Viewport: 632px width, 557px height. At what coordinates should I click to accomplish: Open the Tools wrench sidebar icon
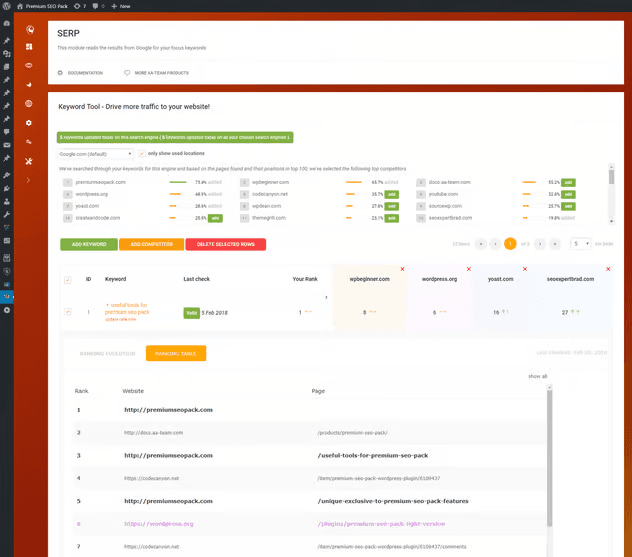[x=7, y=214]
